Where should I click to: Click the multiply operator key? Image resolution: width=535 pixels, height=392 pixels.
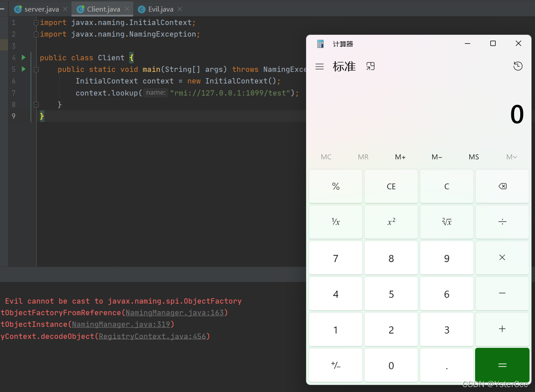click(502, 258)
